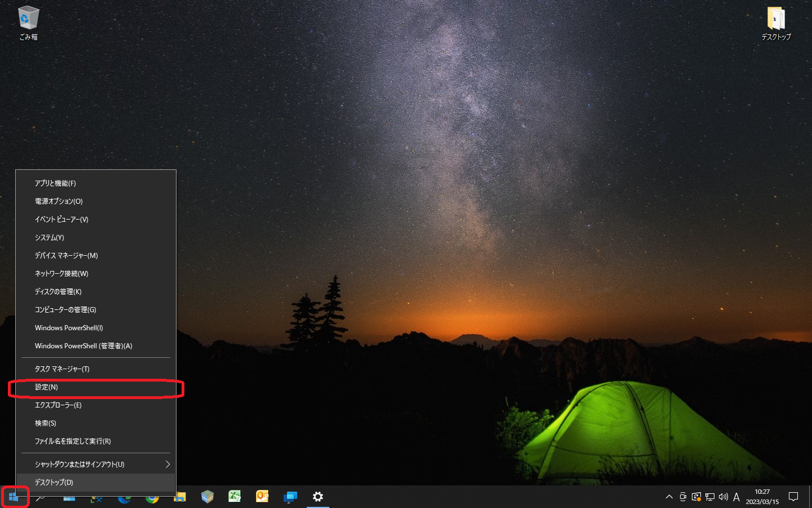Launch Windows PowerShell(I)
812x508 pixels.
96,328
